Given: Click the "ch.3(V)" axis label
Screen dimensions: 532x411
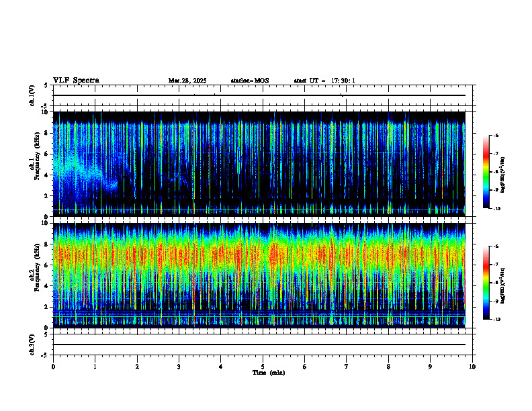Looking at the screenshot, I should [x=32, y=345].
